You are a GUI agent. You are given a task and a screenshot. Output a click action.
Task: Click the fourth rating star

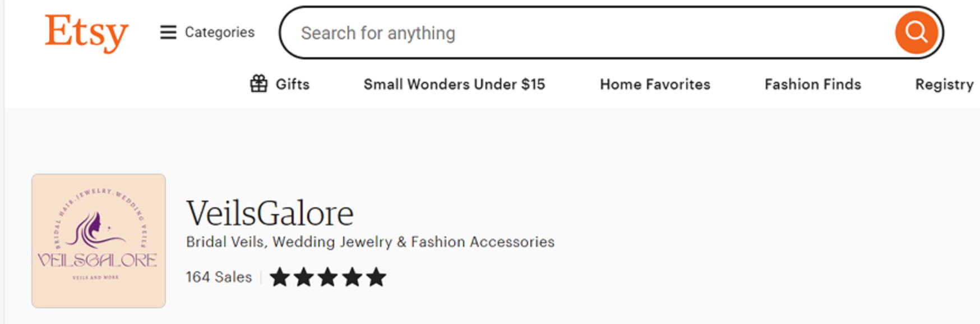(352, 277)
